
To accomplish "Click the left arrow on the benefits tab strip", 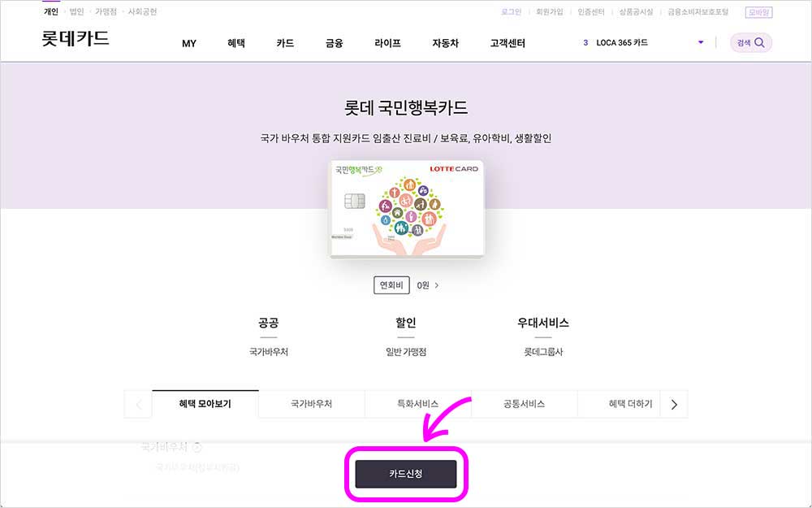I will point(138,404).
